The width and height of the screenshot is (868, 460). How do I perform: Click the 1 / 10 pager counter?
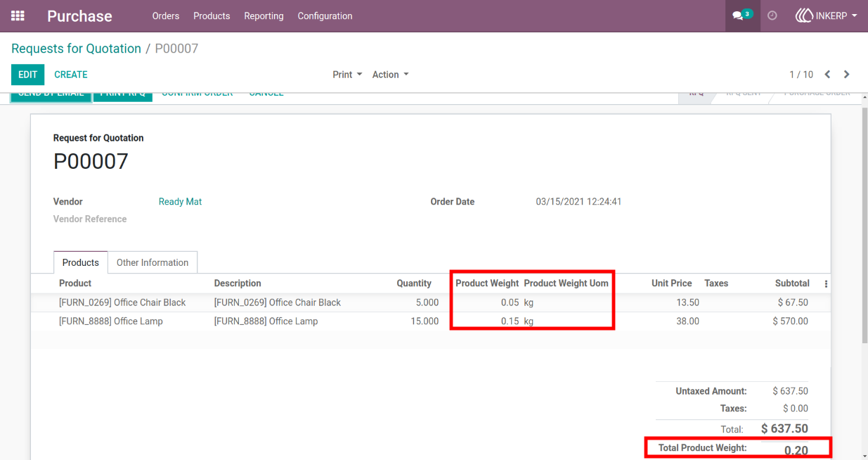[x=801, y=75]
